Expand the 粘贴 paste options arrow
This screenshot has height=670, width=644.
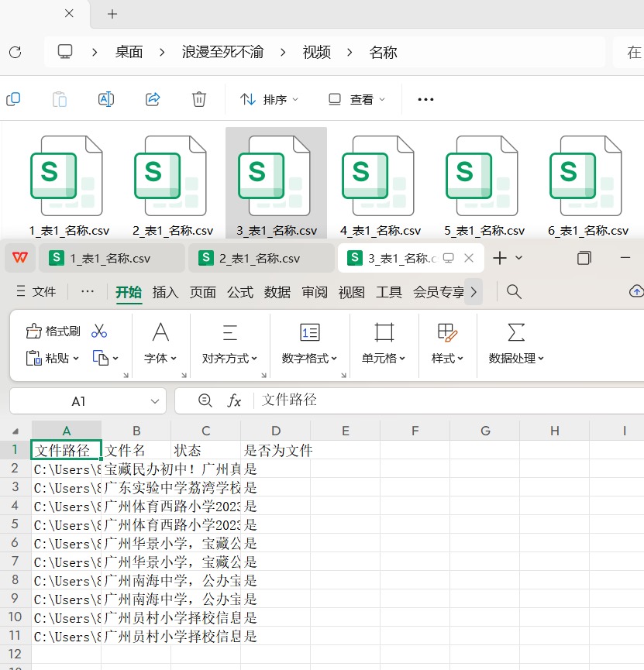(76, 359)
